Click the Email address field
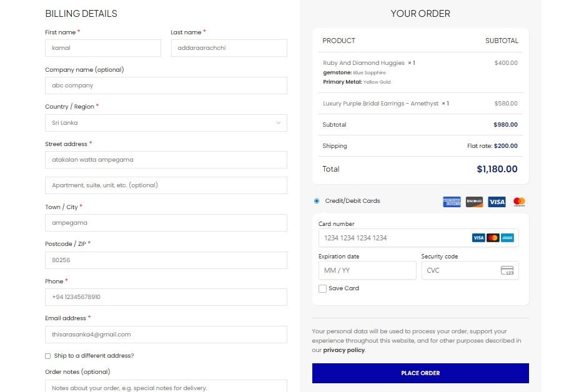584x392 pixels. pyautogui.click(x=166, y=335)
